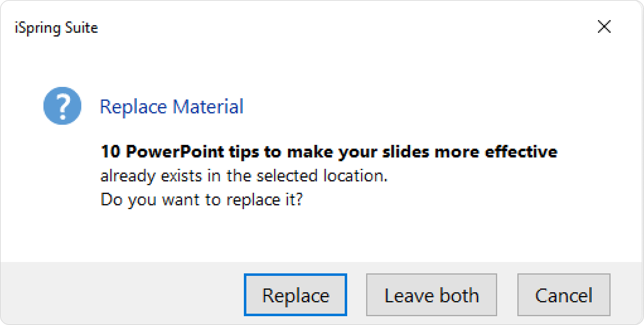This screenshot has width=644, height=325.
Task: Click the blue Replace Material heading
Action: tap(171, 106)
